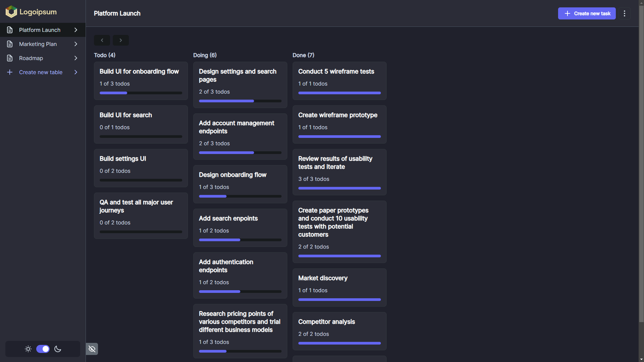644x362 pixels.
Task: Click the plus icon beside Create new table
Action: coord(10,72)
